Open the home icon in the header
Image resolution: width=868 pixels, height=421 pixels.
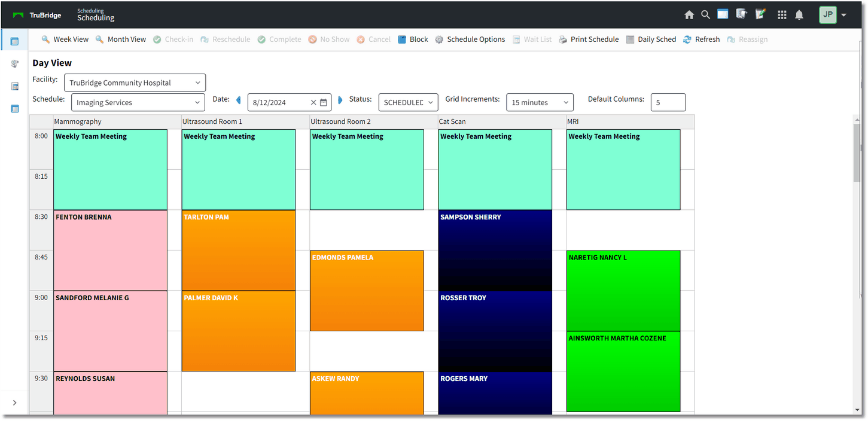click(689, 15)
